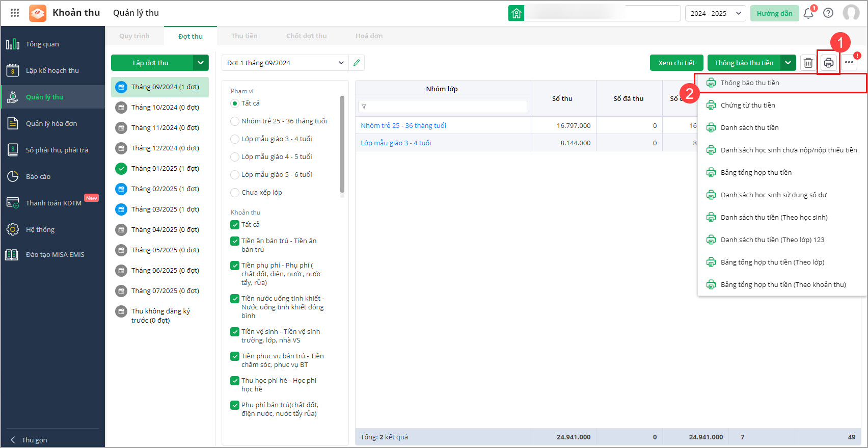Click the pencil edit icon beside period

click(357, 63)
